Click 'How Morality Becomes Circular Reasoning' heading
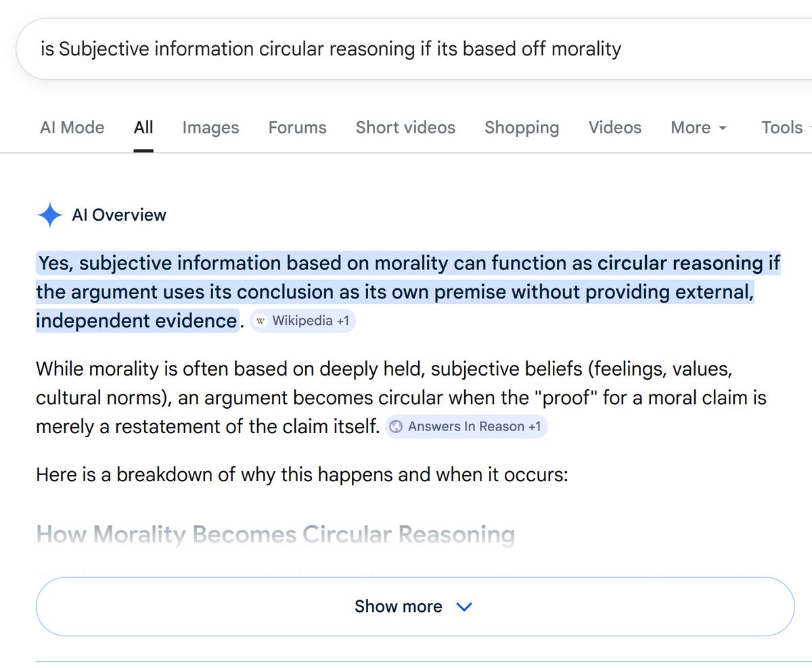 pyautogui.click(x=275, y=535)
